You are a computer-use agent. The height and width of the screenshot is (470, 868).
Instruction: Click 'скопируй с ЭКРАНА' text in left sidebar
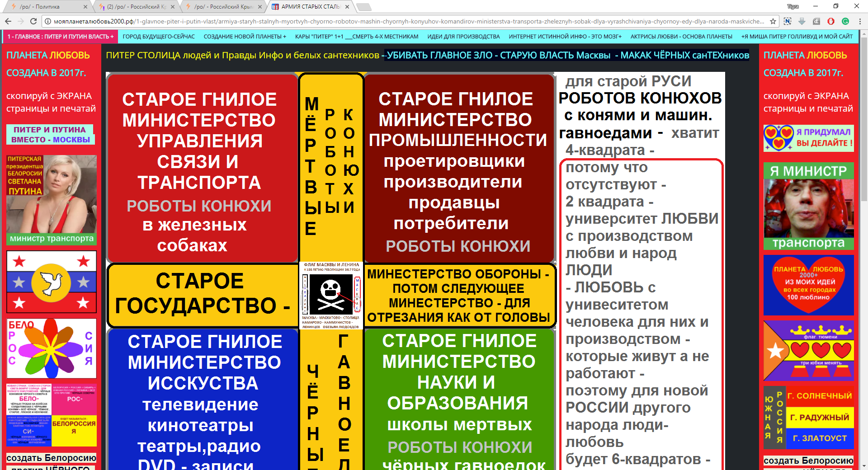(x=49, y=96)
